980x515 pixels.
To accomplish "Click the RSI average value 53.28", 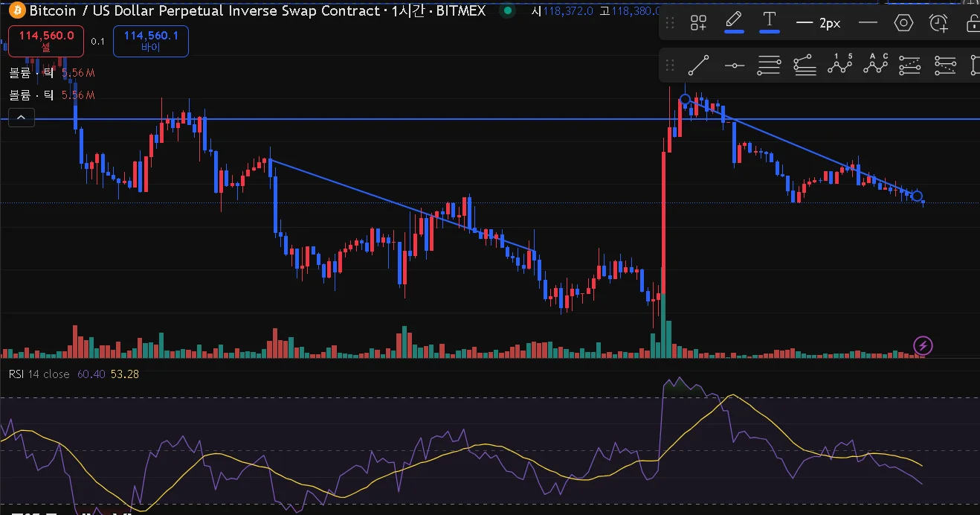I will tap(124, 374).
